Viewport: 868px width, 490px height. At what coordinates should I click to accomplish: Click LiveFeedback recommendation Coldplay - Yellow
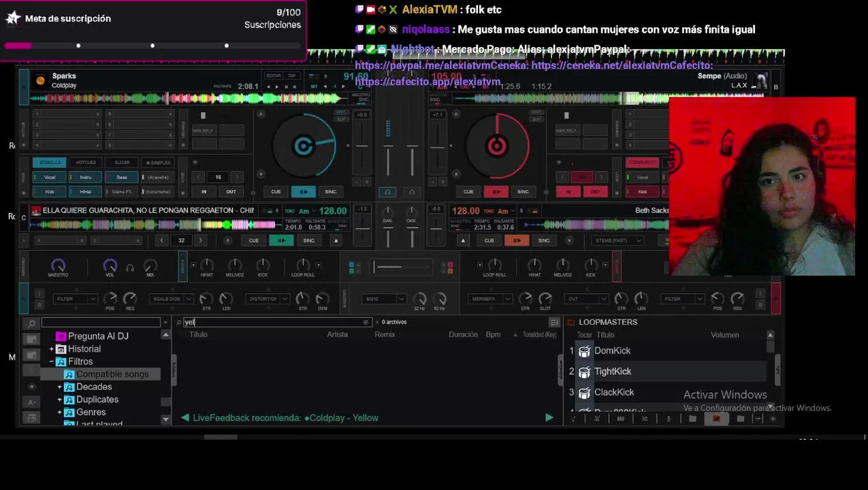click(x=285, y=418)
